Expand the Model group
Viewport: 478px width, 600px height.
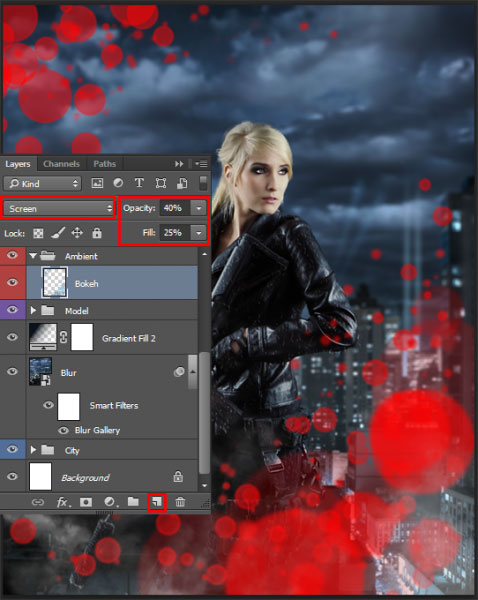tap(33, 310)
